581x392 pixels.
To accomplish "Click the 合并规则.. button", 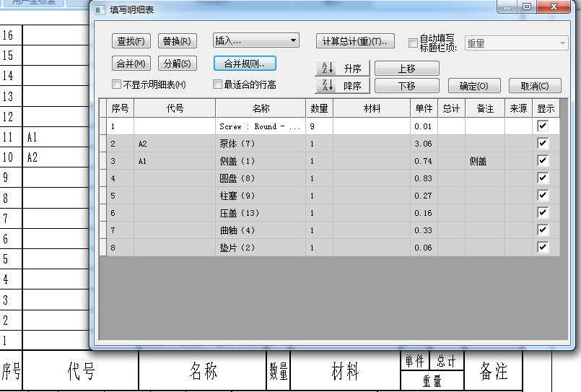I will tap(245, 64).
